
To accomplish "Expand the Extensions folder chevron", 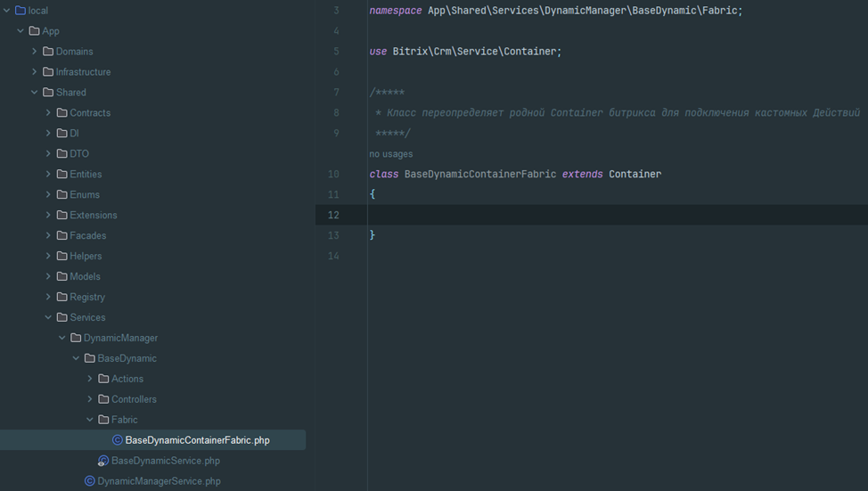I will pos(48,216).
